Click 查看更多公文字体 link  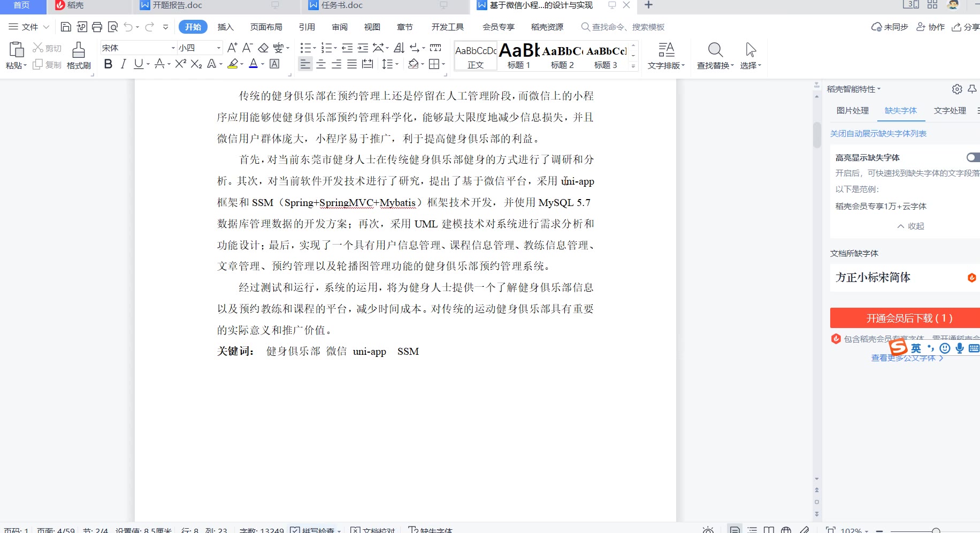(x=907, y=358)
